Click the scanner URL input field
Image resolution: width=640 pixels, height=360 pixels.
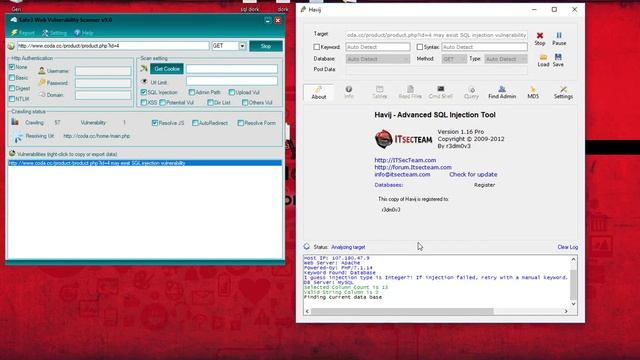pos(113,46)
